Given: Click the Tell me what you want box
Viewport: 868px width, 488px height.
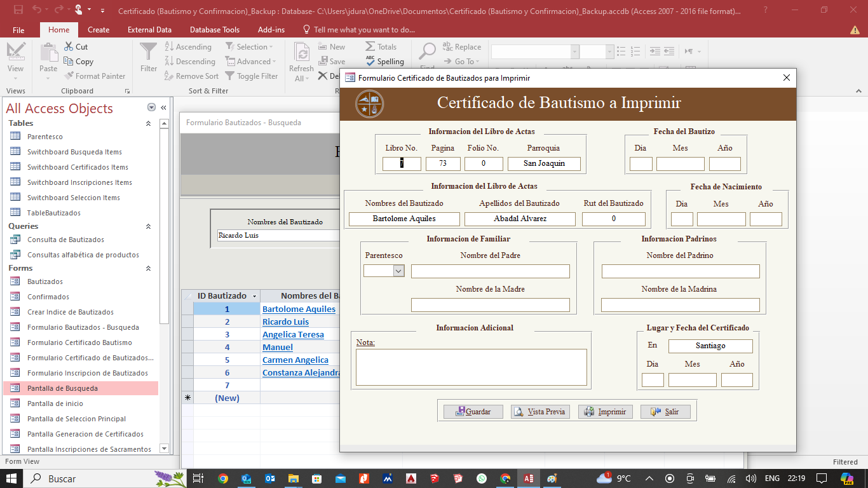Looking at the screenshot, I should [x=364, y=30].
